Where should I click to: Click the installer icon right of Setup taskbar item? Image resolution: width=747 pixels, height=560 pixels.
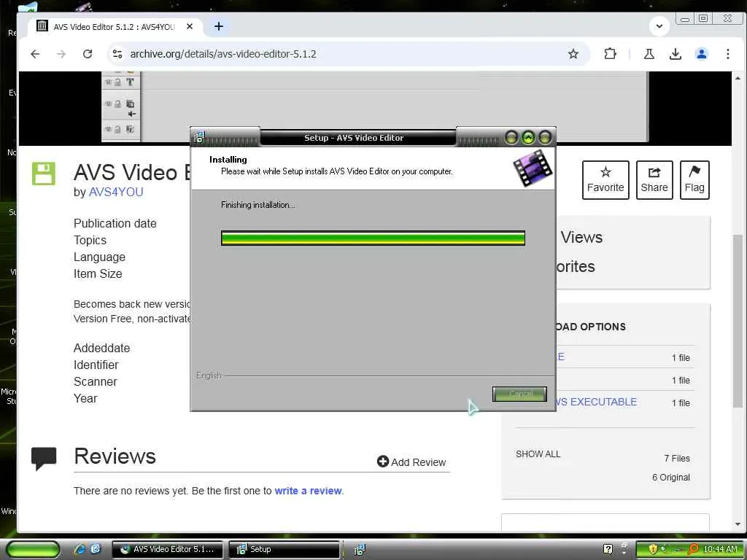click(360, 549)
